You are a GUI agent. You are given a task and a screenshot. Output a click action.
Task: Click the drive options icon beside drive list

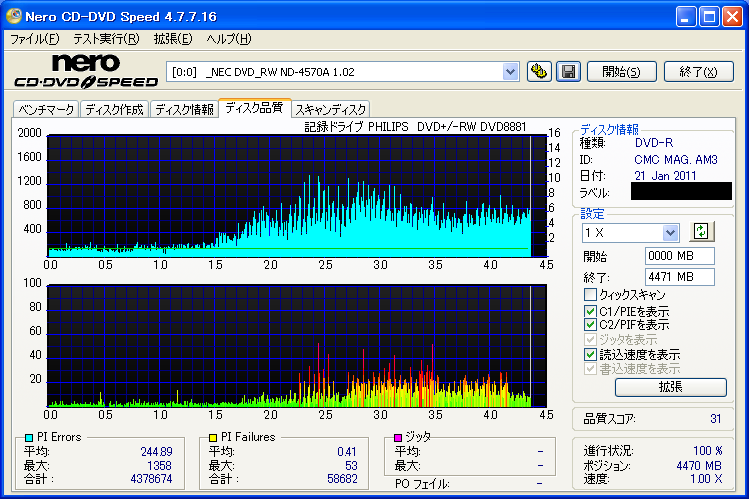pyautogui.click(x=539, y=72)
